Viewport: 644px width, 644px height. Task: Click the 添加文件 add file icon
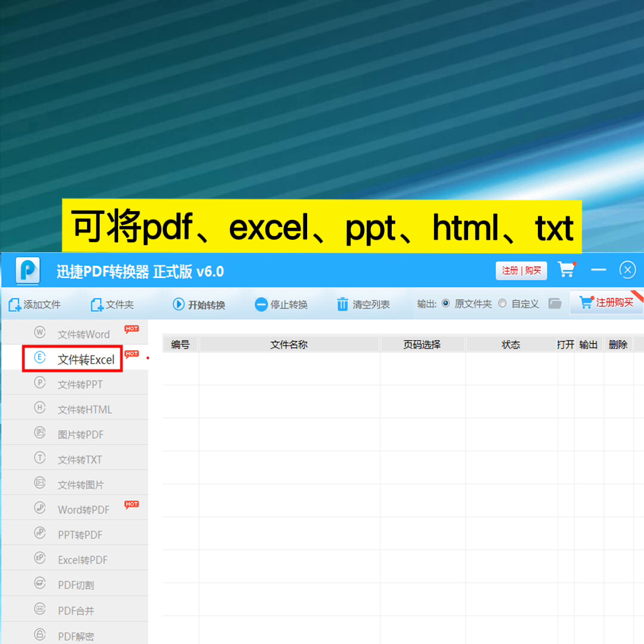pos(14,305)
